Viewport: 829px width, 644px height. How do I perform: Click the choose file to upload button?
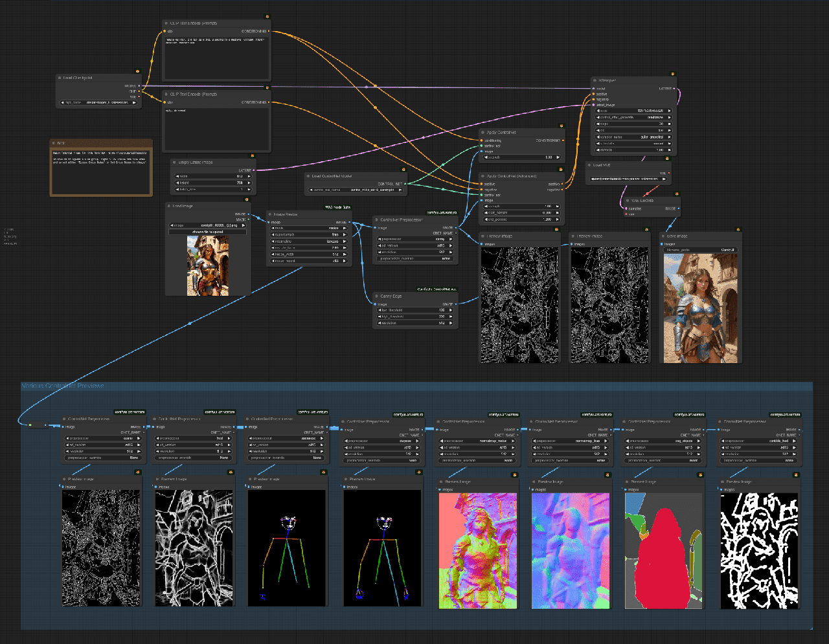pos(207,232)
